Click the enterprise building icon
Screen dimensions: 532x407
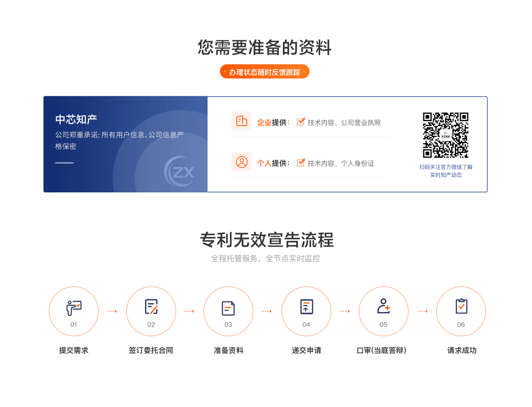pos(241,121)
